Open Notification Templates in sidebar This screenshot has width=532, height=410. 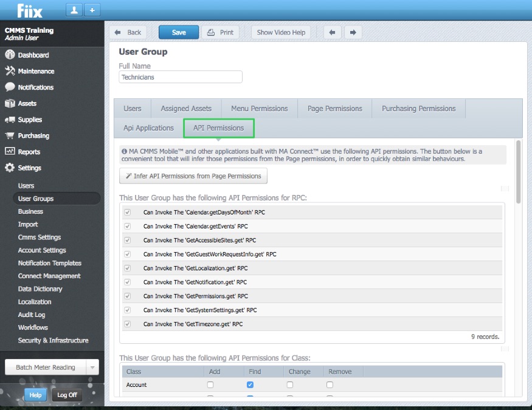click(x=49, y=263)
